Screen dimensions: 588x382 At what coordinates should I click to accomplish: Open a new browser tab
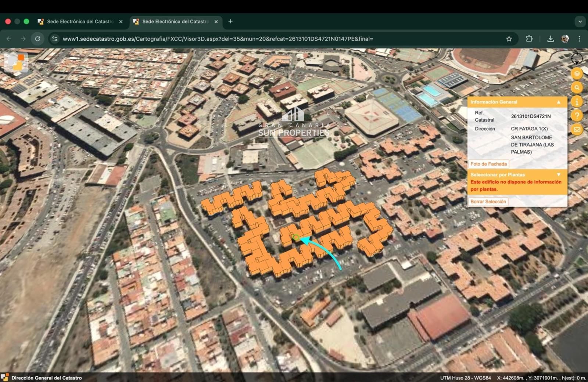pyautogui.click(x=230, y=21)
